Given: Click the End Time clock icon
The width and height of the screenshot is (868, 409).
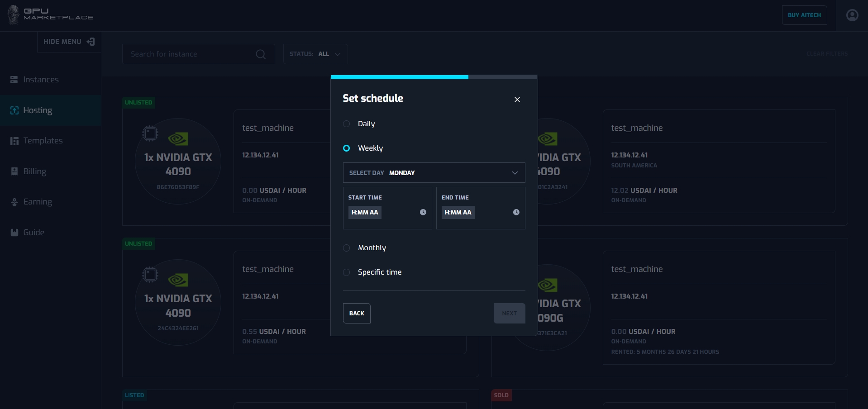Looking at the screenshot, I should [x=516, y=212].
